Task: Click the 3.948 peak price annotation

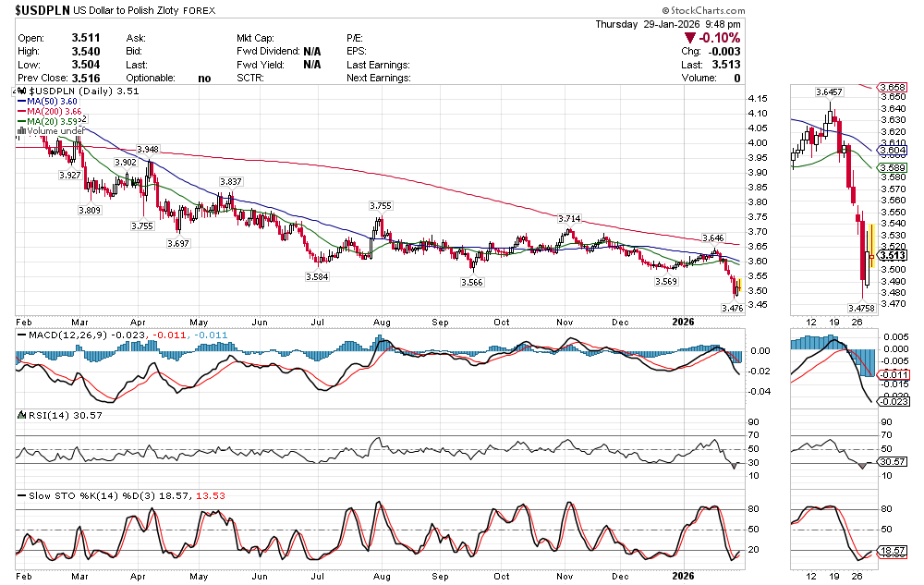Action: coord(147,149)
